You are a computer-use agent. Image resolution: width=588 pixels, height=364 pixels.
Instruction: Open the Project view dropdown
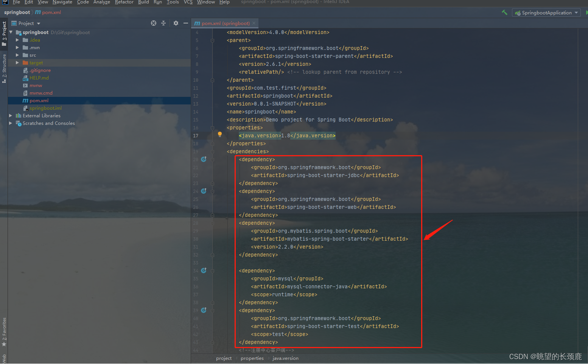26,23
